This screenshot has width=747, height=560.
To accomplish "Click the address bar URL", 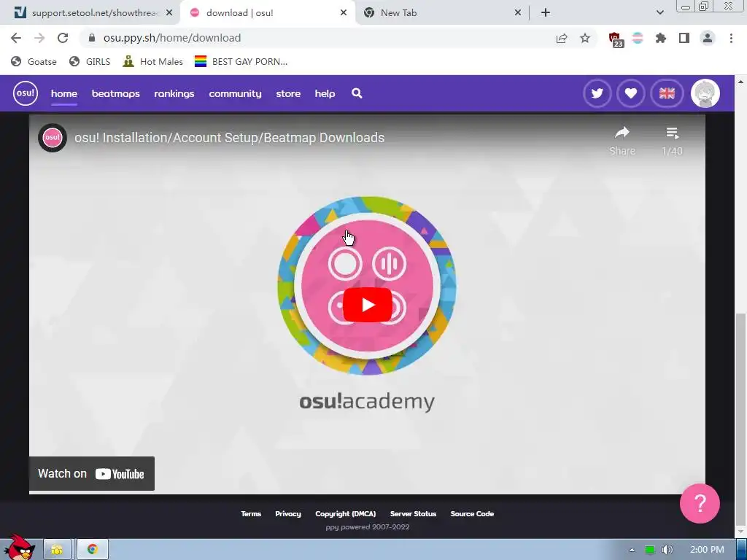I will pyautogui.click(x=172, y=38).
